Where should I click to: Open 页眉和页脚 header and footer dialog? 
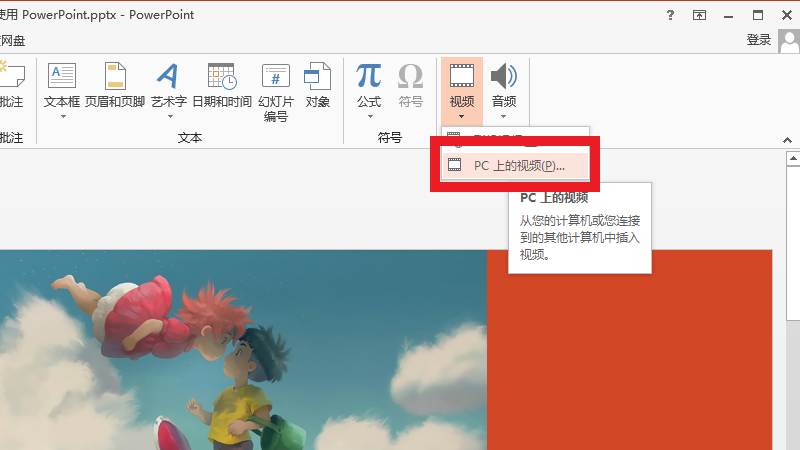[x=115, y=76]
